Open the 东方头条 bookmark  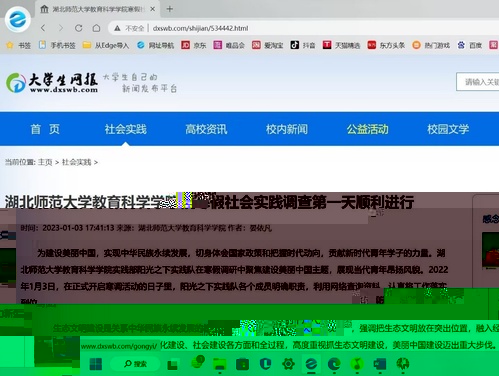[x=386, y=45]
